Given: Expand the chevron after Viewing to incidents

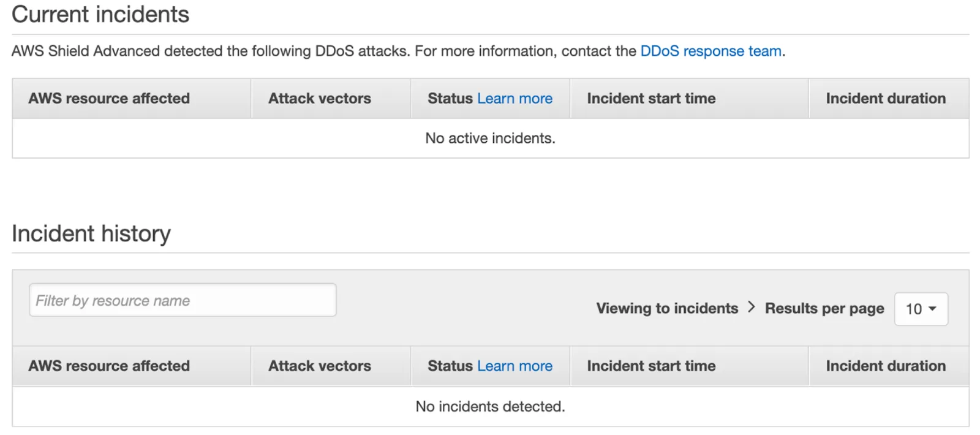Looking at the screenshot, I should [751, 308].
